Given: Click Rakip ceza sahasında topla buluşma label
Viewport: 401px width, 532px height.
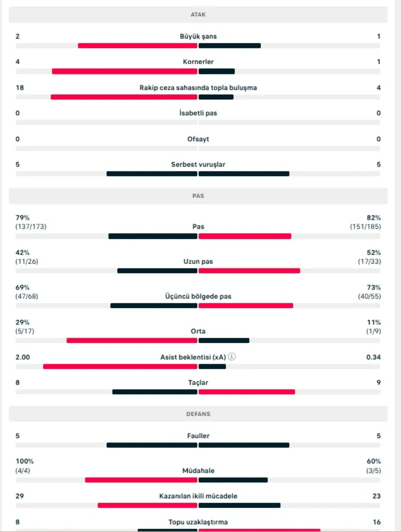Looking at the screenshot, I should click(x=198, y=88).
